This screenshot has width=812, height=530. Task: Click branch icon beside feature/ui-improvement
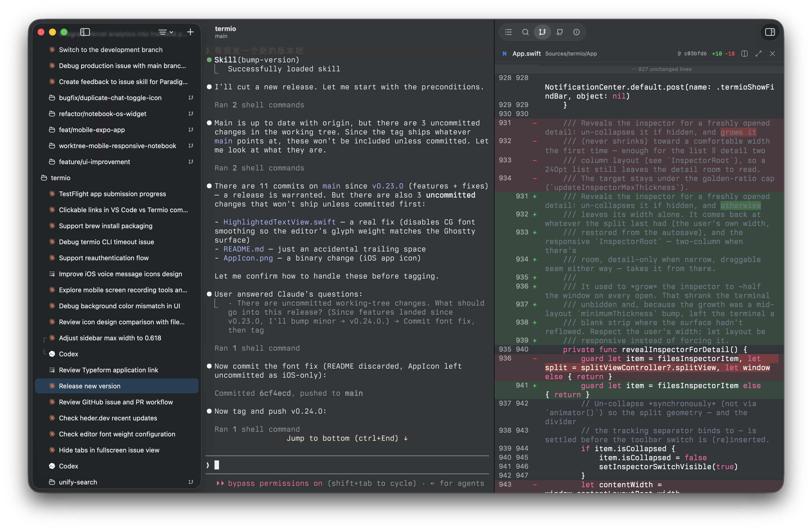[191, 162]
